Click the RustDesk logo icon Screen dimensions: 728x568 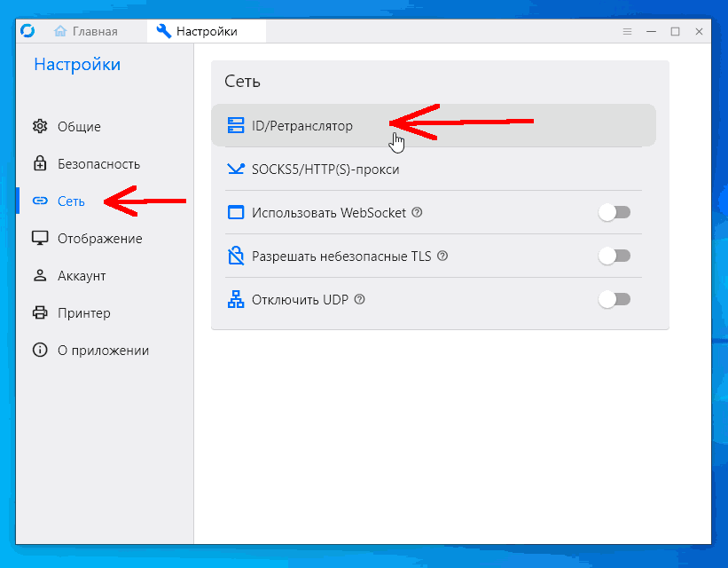click(x=27, y=31)
